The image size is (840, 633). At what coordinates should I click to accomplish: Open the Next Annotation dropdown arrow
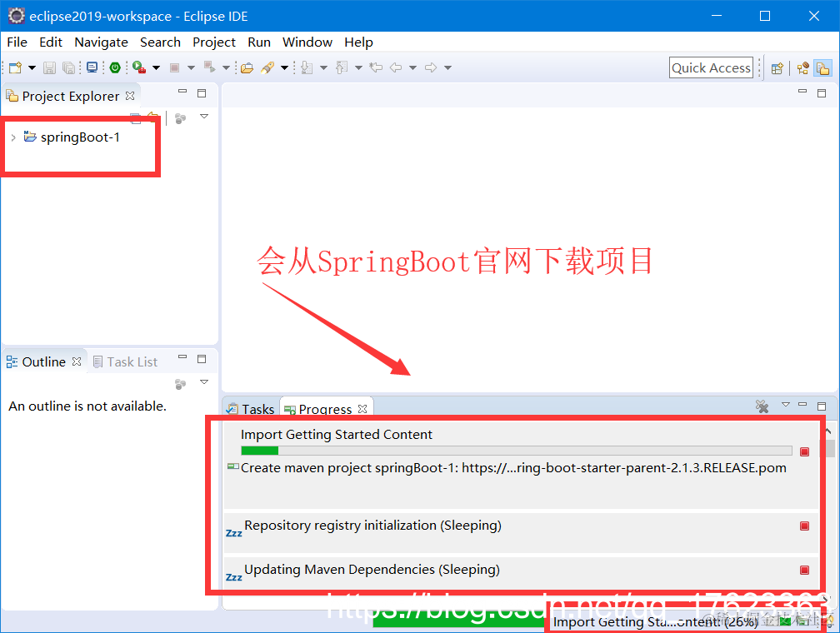click(323, 68)
